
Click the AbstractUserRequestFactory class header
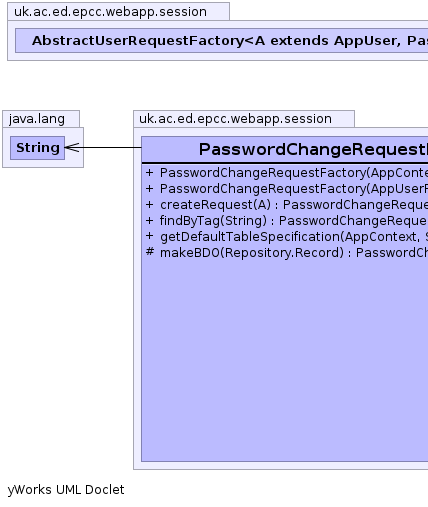pos(222,41)
